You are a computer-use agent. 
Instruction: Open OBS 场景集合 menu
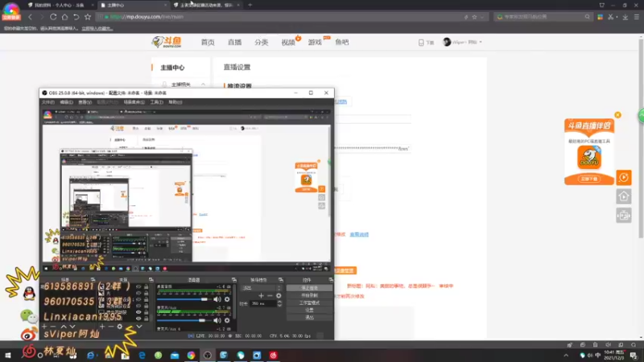(134, 102)
